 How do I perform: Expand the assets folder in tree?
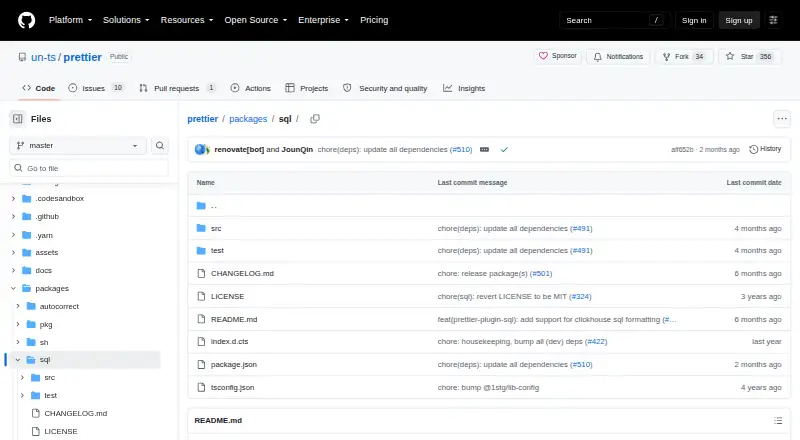13,253
